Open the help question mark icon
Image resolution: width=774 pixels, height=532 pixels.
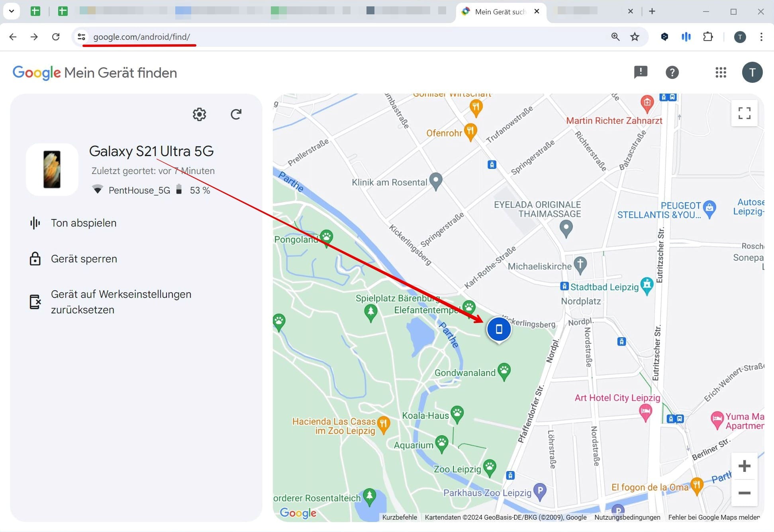pyautogui.click(x=672, y=72)
